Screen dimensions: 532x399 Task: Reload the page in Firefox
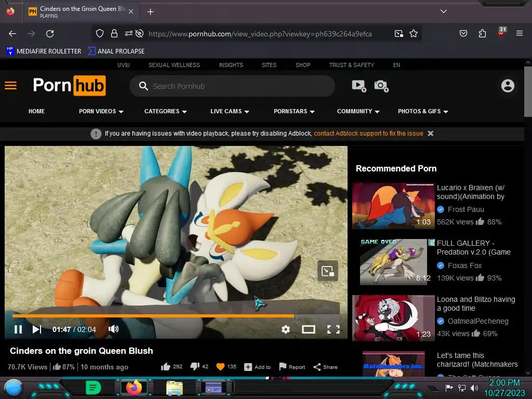(x=50, y=34)
